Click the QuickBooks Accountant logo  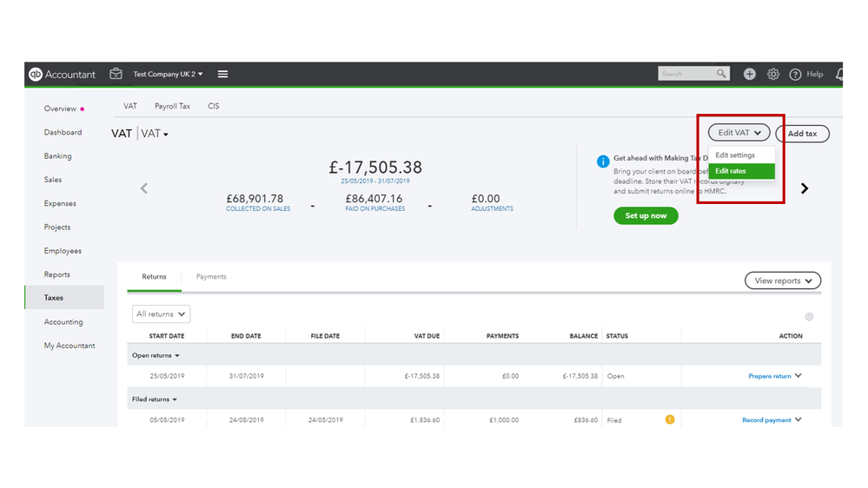click(62, 74)
